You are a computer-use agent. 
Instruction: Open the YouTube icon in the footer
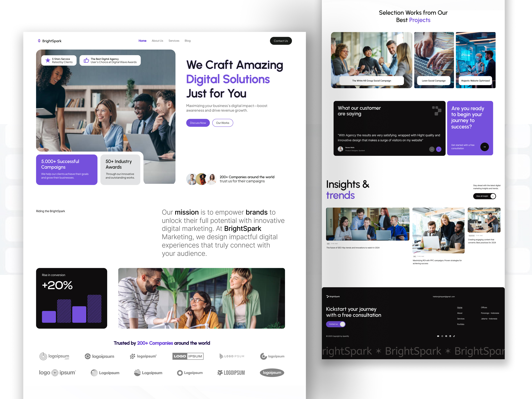coord(438,336)
